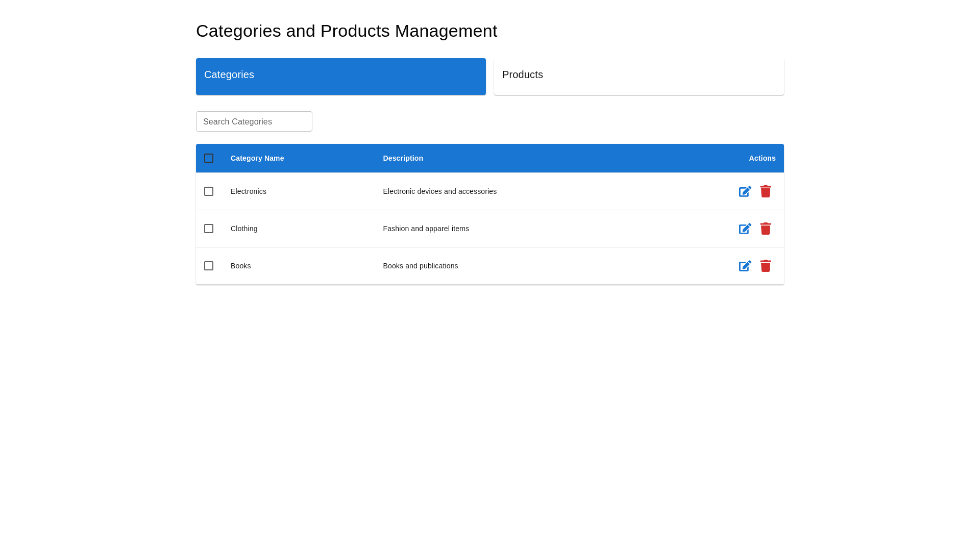
Task: Click the page title heading
Action: click(346, 31)
